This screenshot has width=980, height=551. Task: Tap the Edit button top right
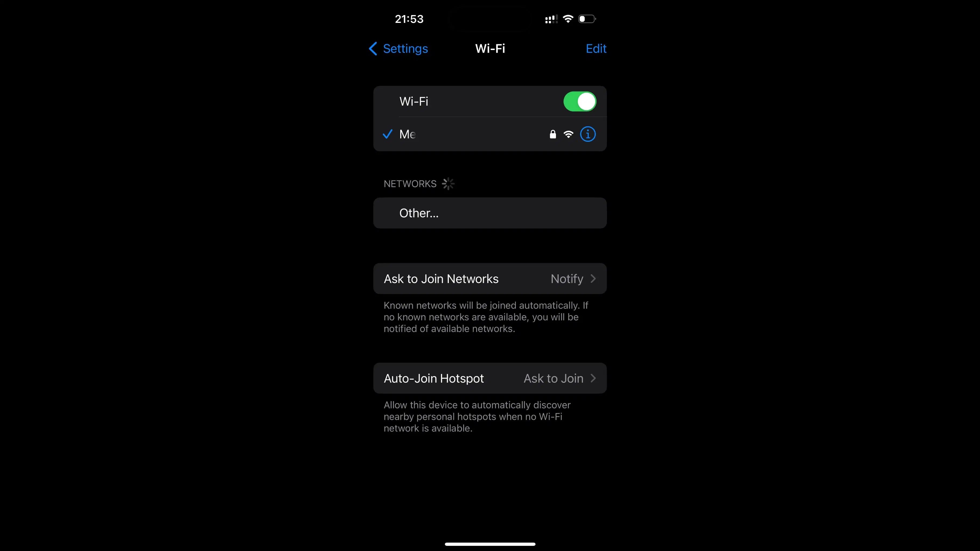pyautogui.click(x=596, y=48)
